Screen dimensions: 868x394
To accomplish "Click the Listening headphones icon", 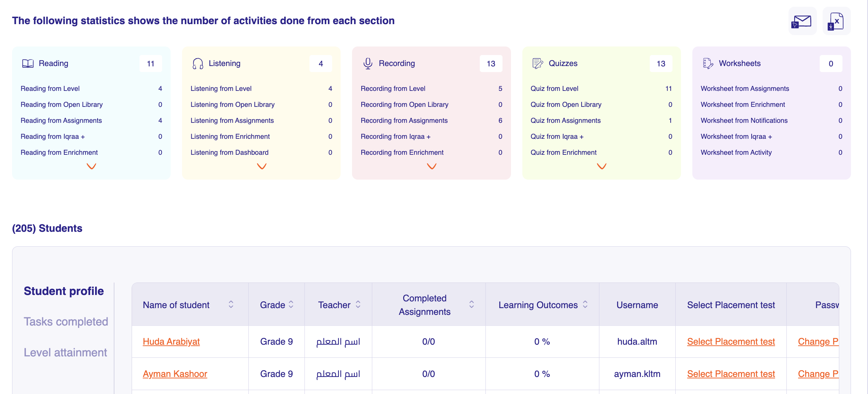I will 198,64.
